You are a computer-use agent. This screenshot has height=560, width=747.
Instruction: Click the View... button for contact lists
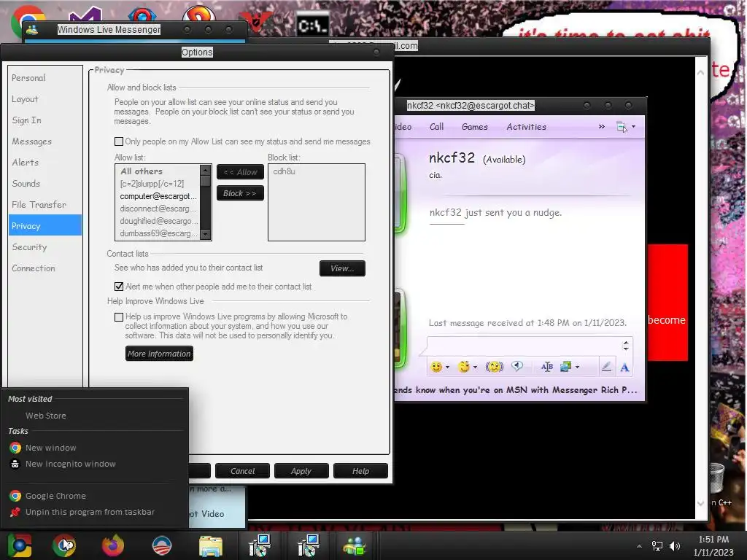pos(342,268)
